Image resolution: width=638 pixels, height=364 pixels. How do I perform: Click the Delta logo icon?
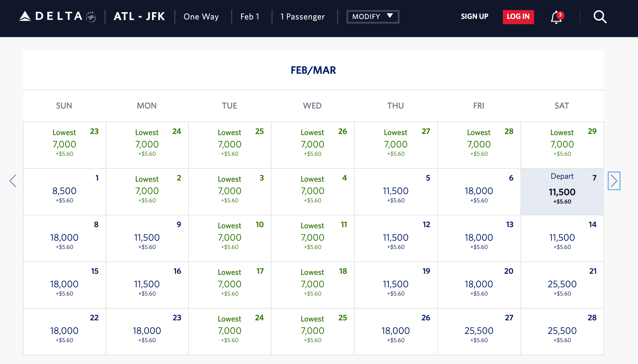[25, 16]
